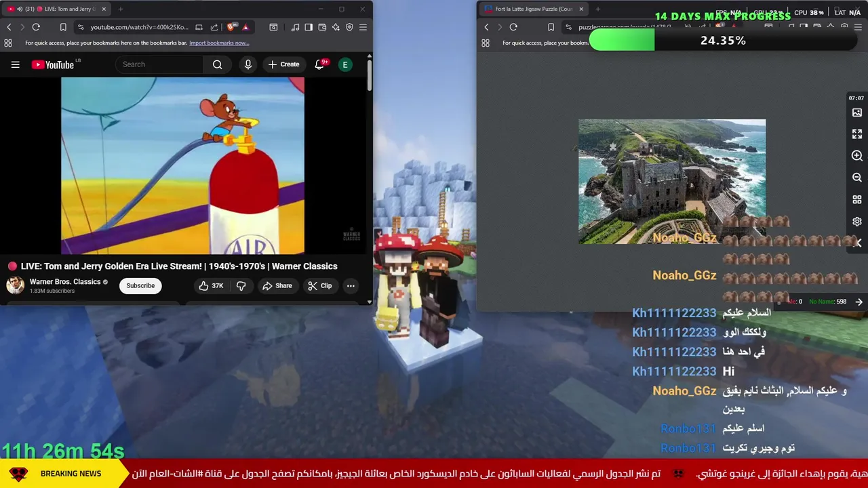The image size is (868, 488).
Task: Open the tab search icon in YouTube browser toolbar
Action: (273, 27)
